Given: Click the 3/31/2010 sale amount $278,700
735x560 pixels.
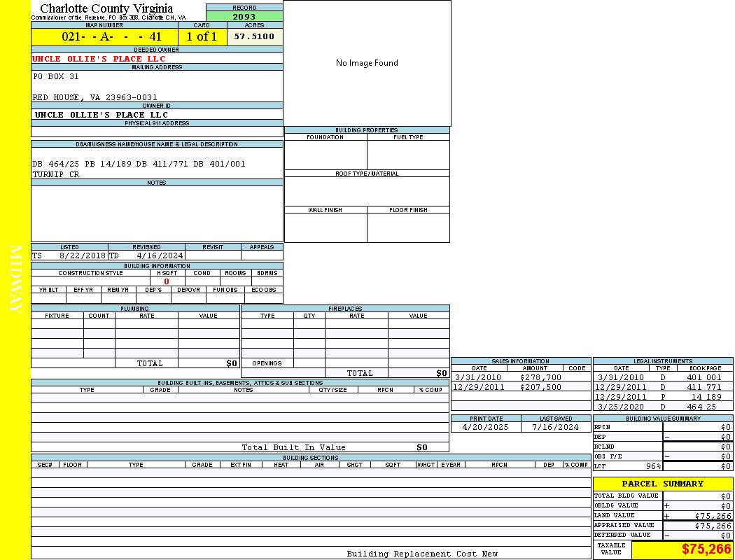Looking at the screenshot, I should click(x=540, y=377).
